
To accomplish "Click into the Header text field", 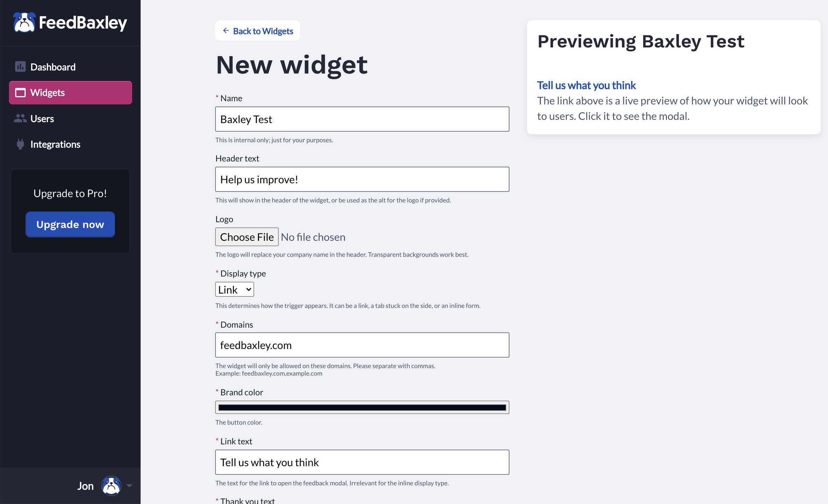I will coord(362,179).
